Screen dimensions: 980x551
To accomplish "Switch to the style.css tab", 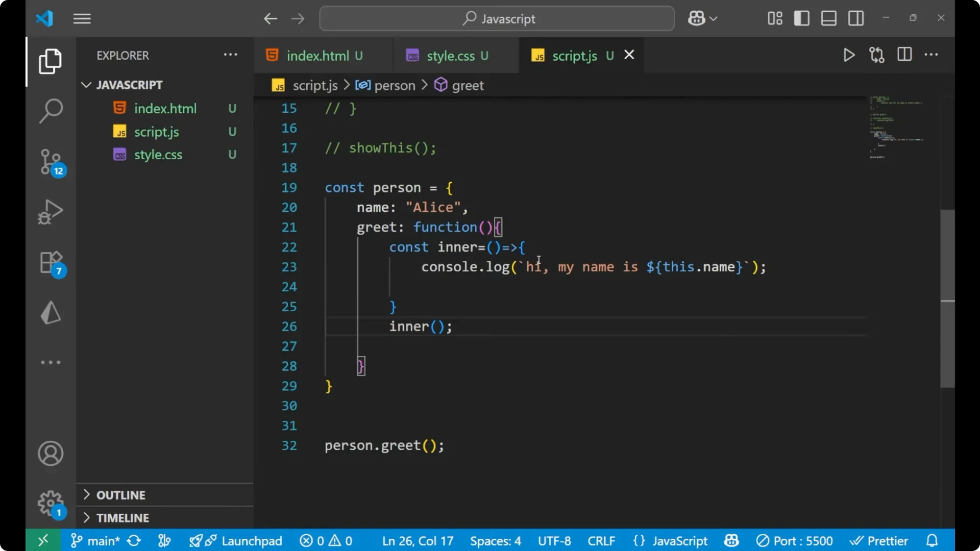I will click(x=450, y=56).
